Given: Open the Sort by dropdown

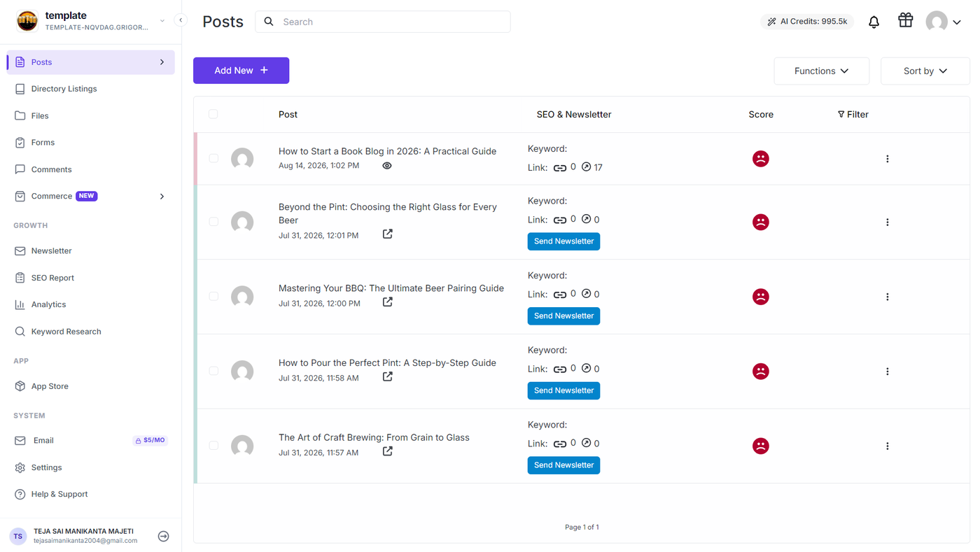Looking at the screenshot, I should [x=925, y=71].
